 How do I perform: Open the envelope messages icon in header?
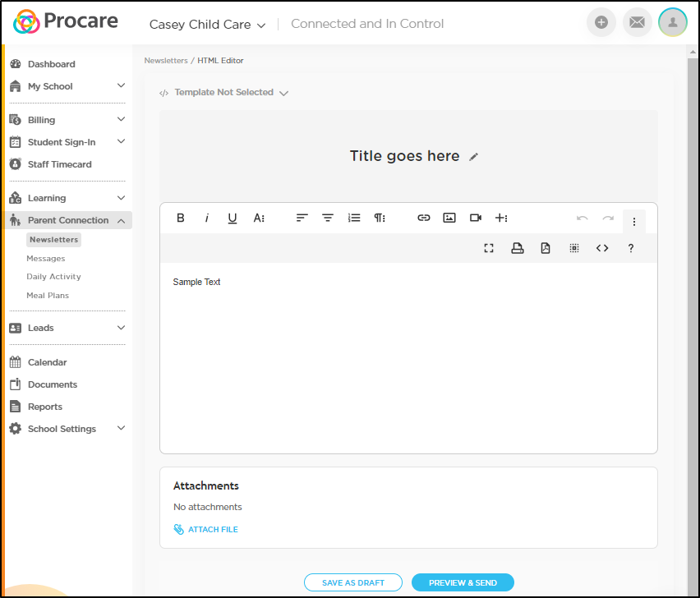(x=637, y=22)
